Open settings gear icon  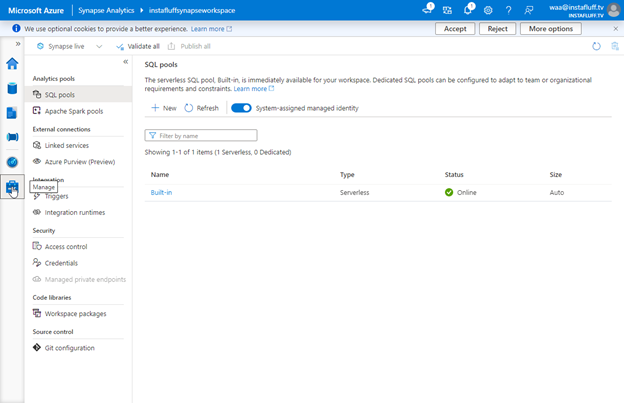click(x=488, y=10)
